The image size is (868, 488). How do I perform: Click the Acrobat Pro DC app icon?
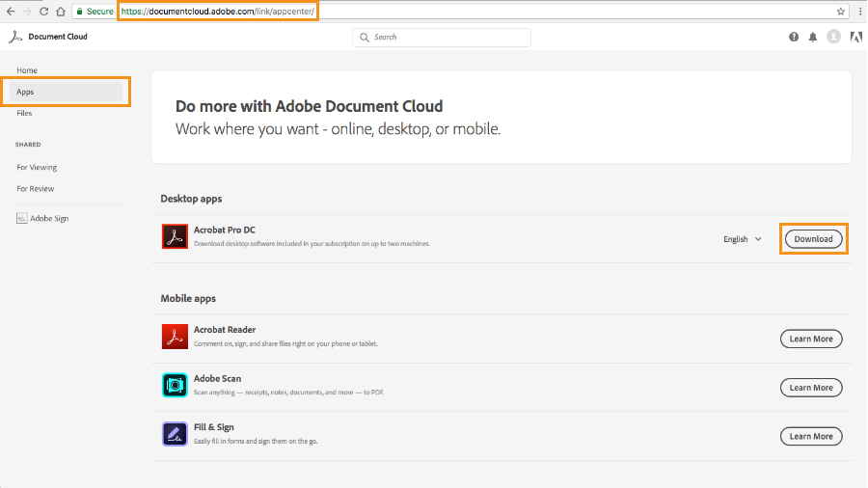click(x=175, y=238)
